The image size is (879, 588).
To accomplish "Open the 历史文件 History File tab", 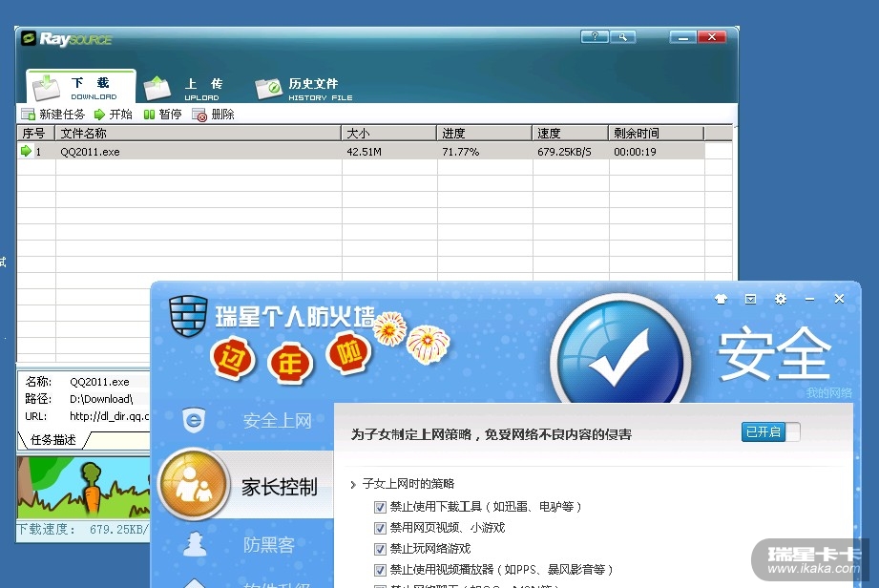I will [x=303, y=89].
